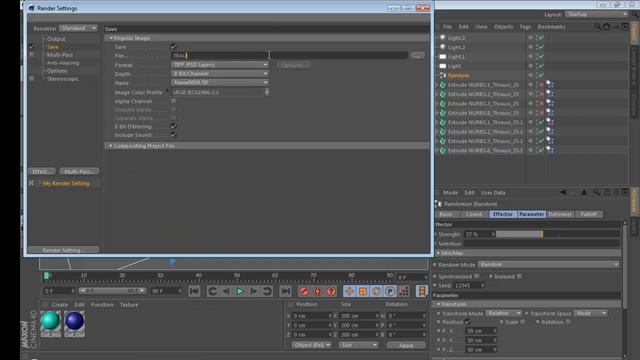The image size is (640, 360).
Task: Click the Apply button in Coordinates
Action: (406, 345)
